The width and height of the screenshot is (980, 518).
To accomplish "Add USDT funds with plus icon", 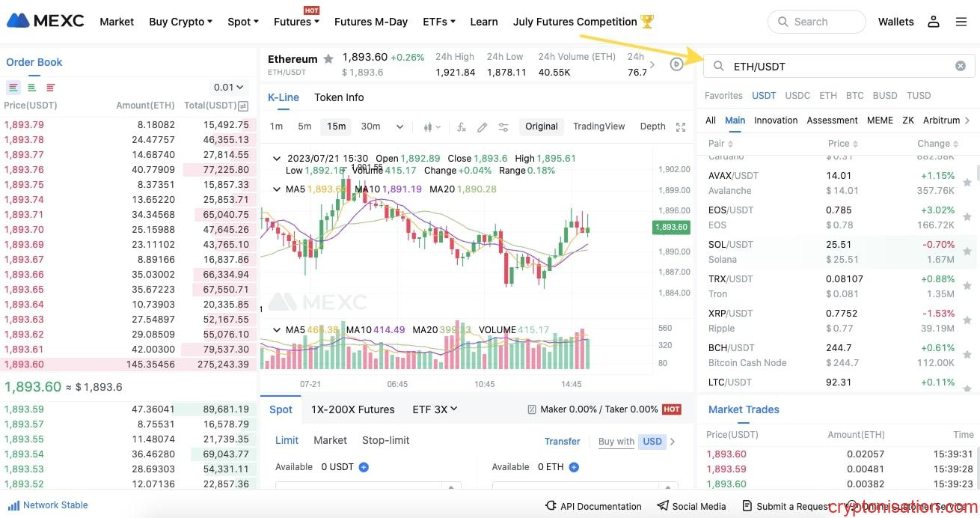I will 364,467.
